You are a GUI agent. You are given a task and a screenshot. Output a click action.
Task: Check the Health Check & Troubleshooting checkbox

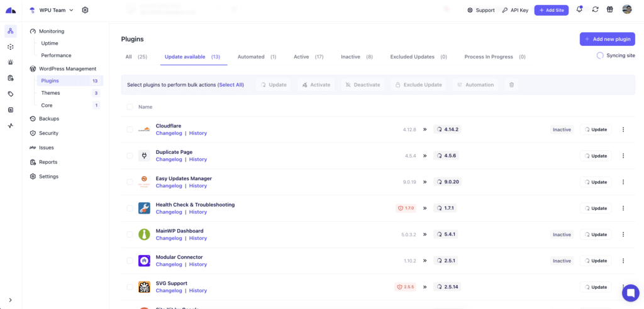(130, 209)
